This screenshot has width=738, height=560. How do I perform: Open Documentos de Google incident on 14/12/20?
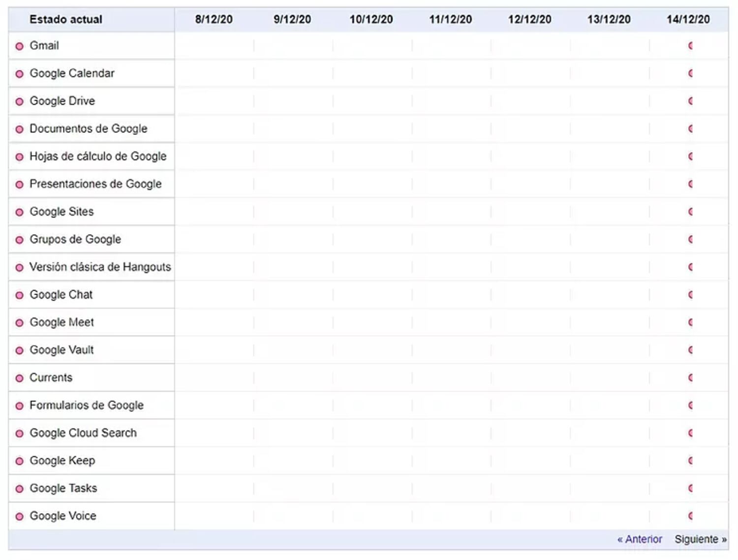pos(691,128)
